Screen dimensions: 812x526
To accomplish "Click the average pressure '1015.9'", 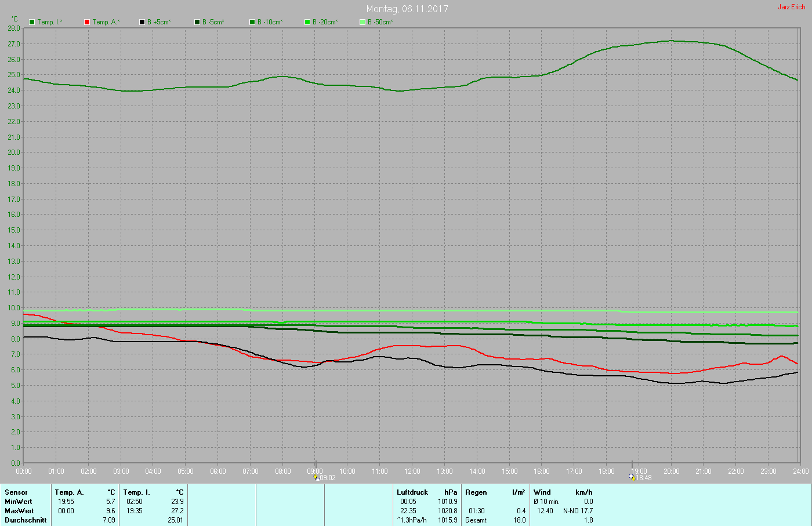I will coord(448,520).
